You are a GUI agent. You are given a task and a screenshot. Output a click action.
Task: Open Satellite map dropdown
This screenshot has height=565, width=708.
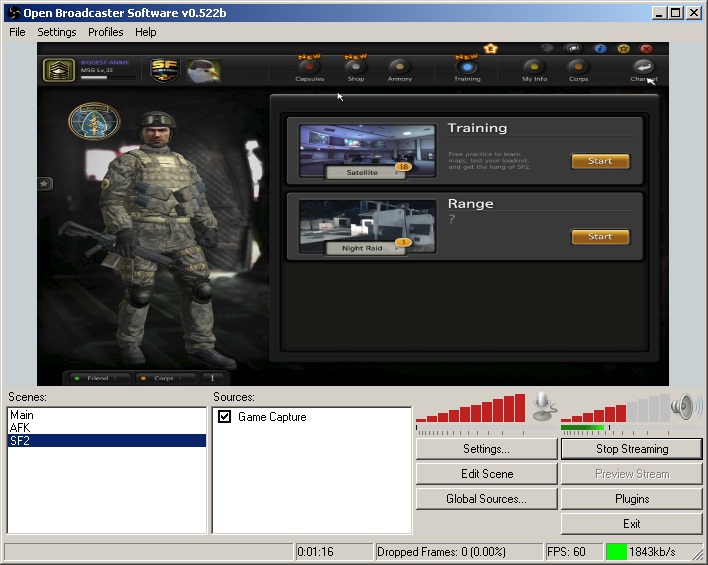pyautogui.click(x=365, y=173)
